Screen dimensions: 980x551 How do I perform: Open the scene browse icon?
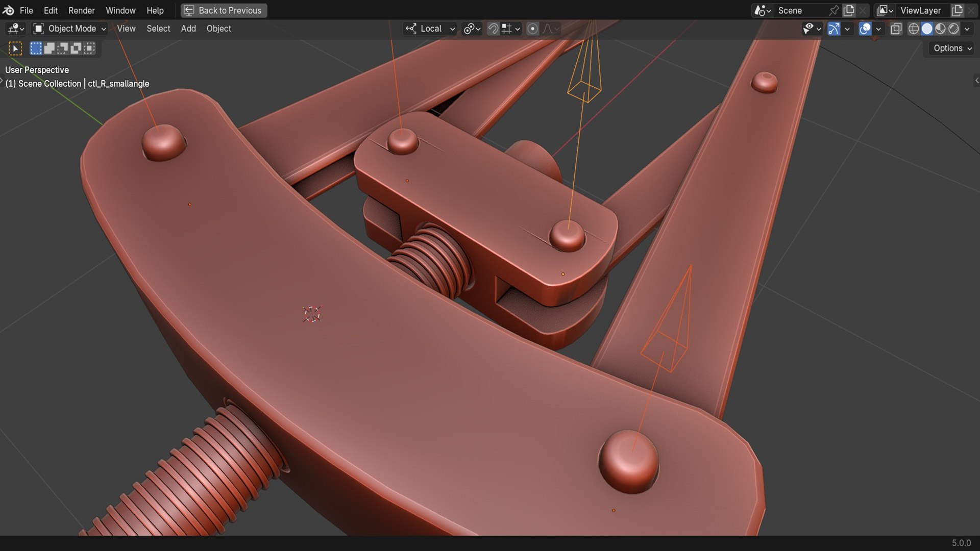pyautogui.click(x=763, y=10)
